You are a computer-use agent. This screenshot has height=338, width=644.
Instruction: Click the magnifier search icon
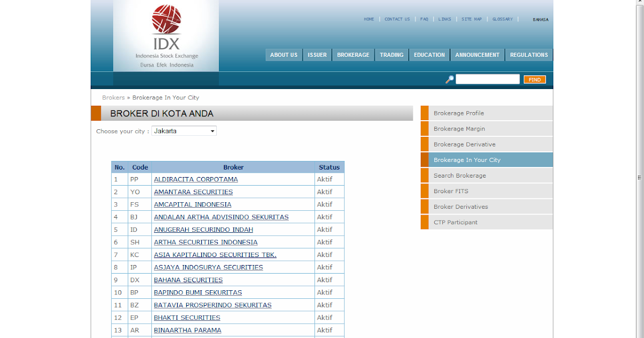point(450,79)
